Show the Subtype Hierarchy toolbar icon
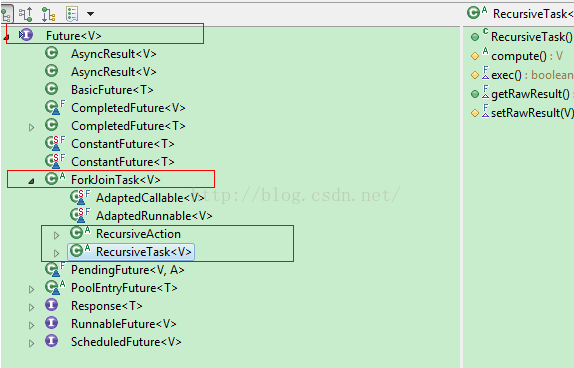 tap(48, 14)
